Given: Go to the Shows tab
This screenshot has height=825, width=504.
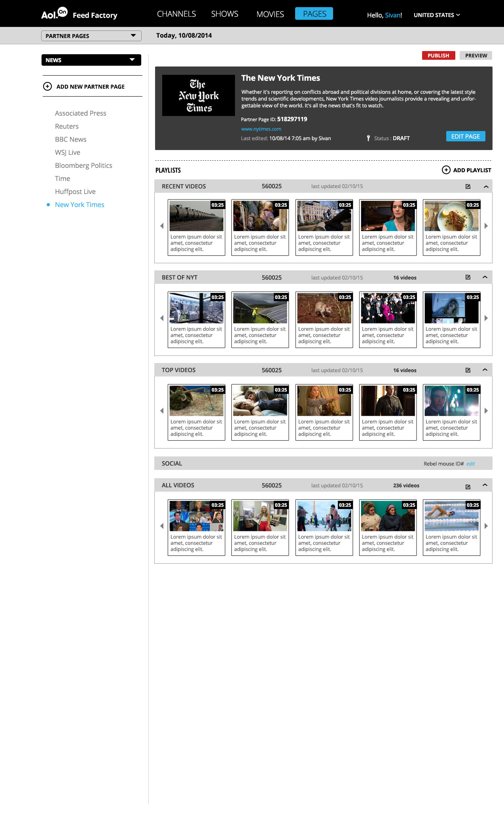Looking at the screenshot, I should [225, 14].
